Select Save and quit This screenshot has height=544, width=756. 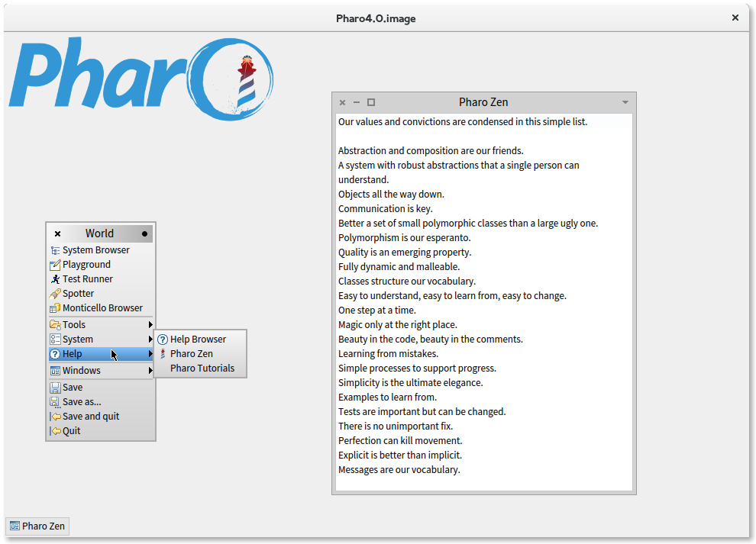[x=90, y=417]
